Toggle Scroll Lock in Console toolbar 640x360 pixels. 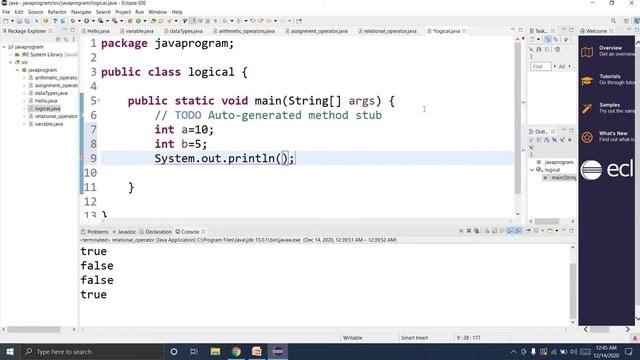[x=495, y=231]
